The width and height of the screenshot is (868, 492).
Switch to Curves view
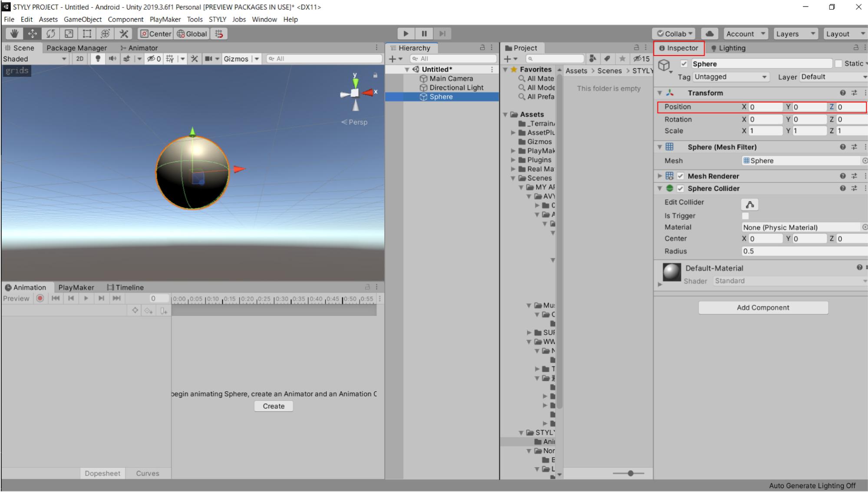(148, 473)
